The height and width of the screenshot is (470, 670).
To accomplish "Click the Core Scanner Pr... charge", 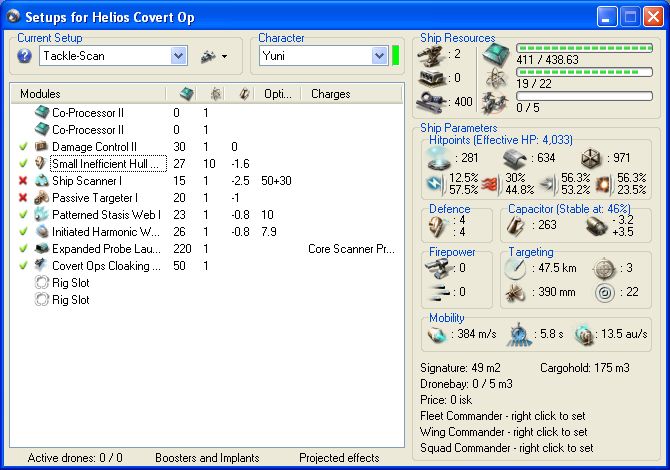I will [351, 249].
